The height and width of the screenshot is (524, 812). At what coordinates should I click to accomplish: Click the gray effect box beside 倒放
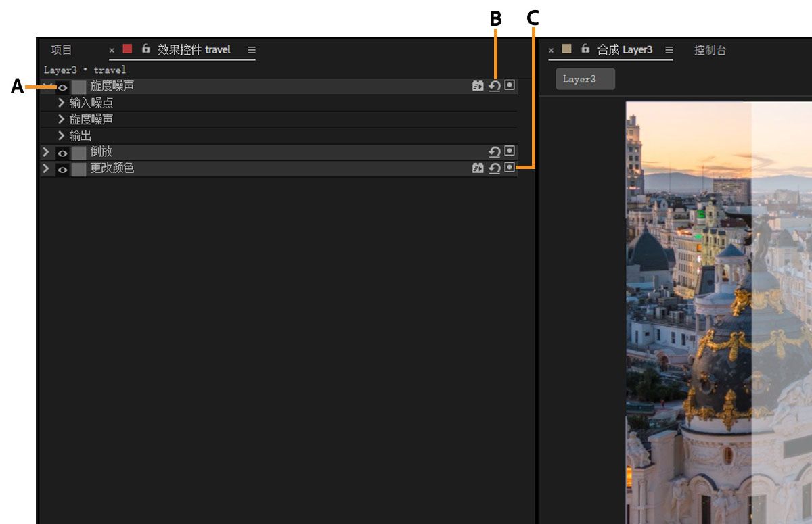[x=79, y=152]
